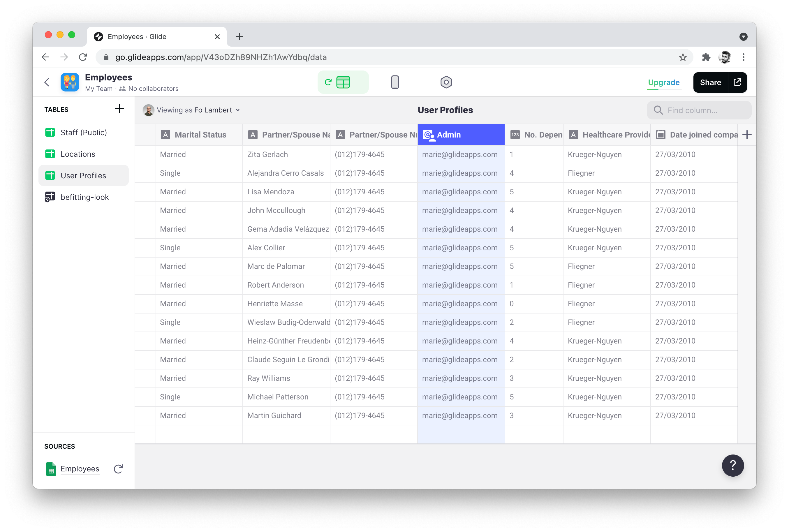Select the Locations table in the sidebar

(x=78, y=154)
